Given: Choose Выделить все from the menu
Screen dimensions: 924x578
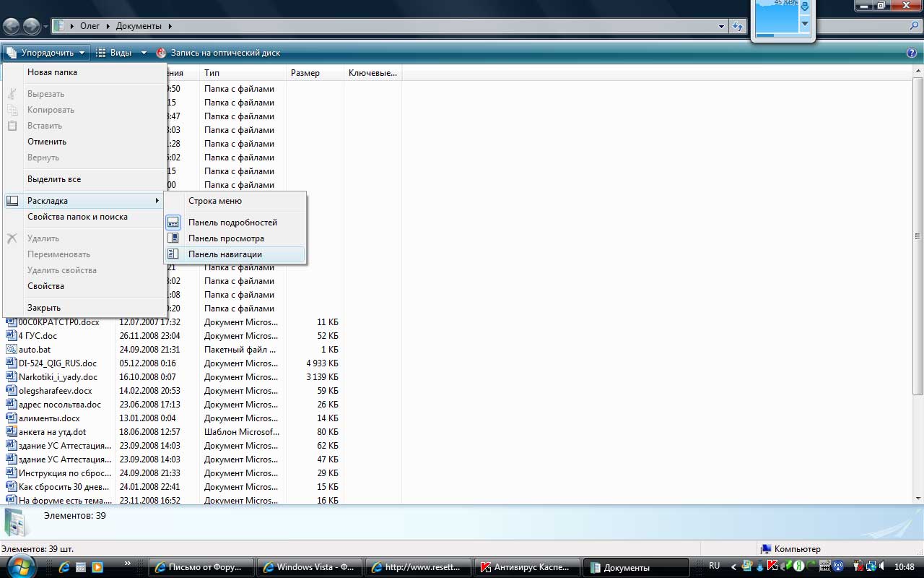Looking at the screenshot, I should pos(85,179).
